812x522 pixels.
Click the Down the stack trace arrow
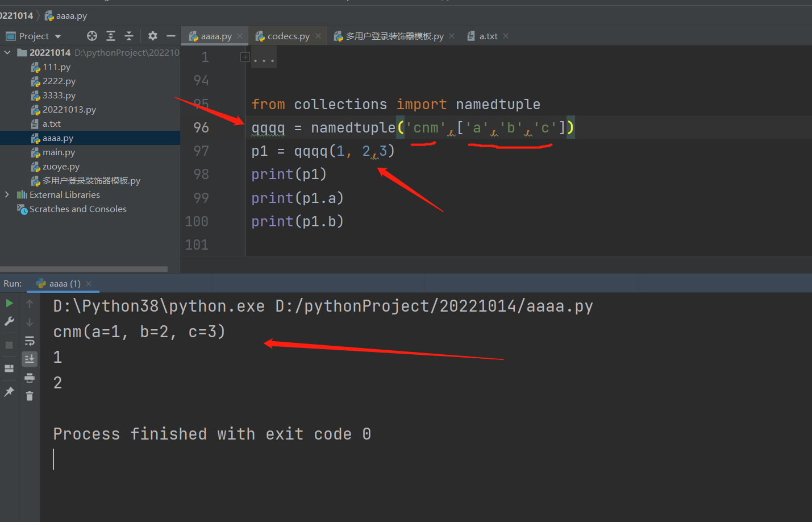30,322
